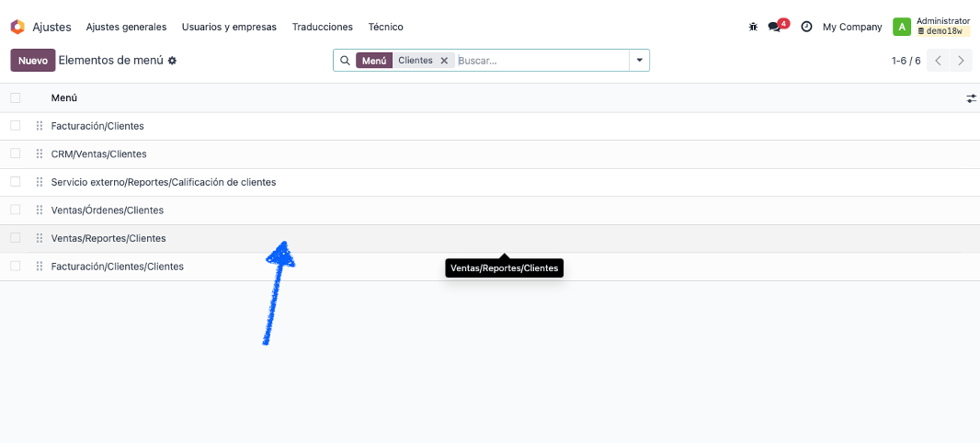Open the Odoo home apps icon
The width and height of the screenshot is (980, 443).
click(x=17, y=27)
